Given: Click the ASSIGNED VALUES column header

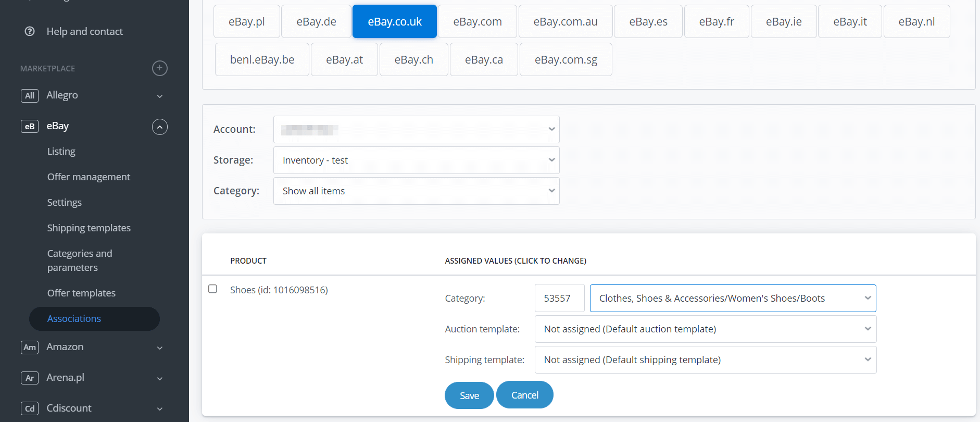Looking at the screenshot, I should click(516, 260).
